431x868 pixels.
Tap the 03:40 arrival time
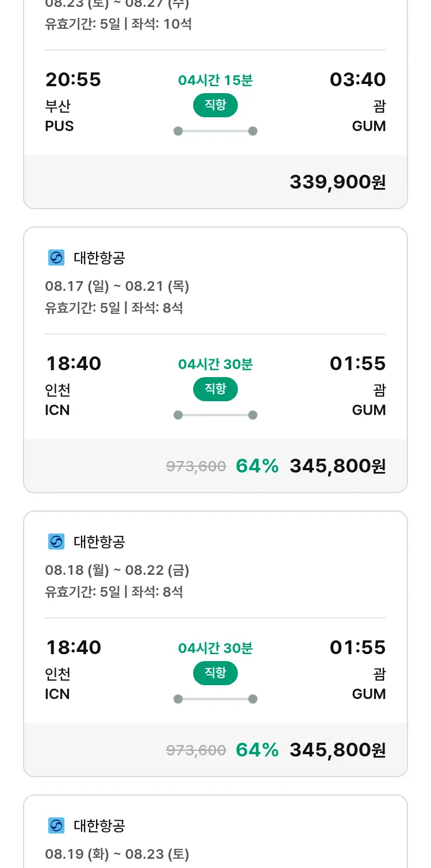(x=357, y=79)
